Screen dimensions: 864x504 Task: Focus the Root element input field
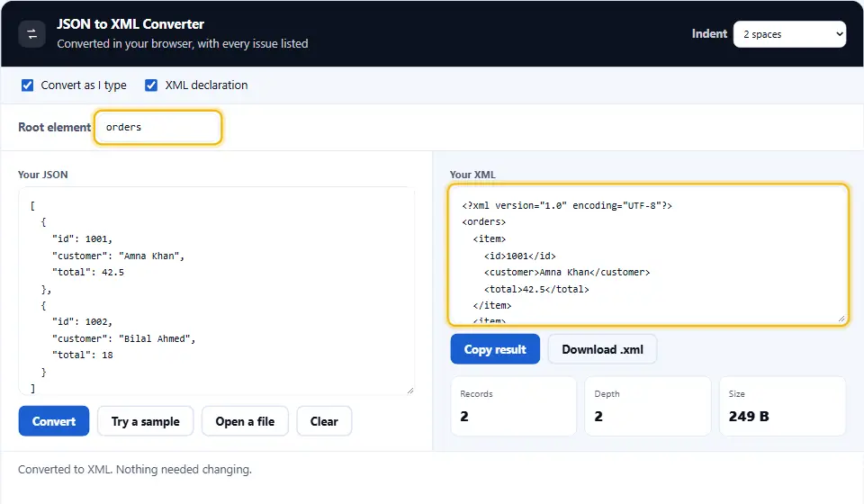coord(158,127)
